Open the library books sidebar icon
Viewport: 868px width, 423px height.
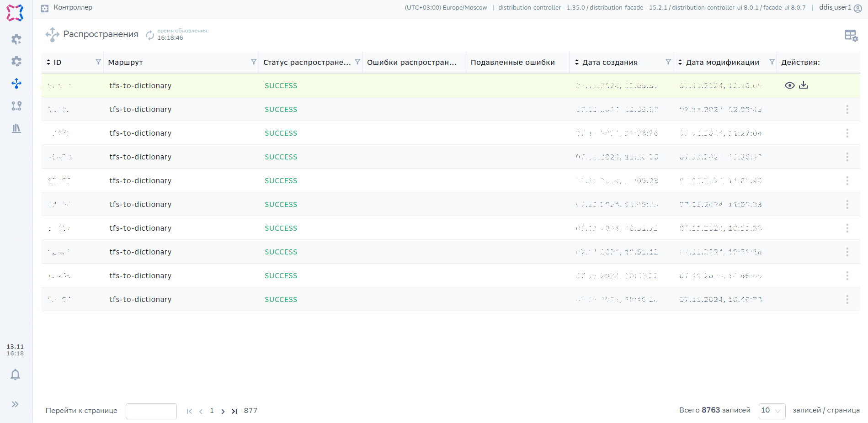pos(16,128)
